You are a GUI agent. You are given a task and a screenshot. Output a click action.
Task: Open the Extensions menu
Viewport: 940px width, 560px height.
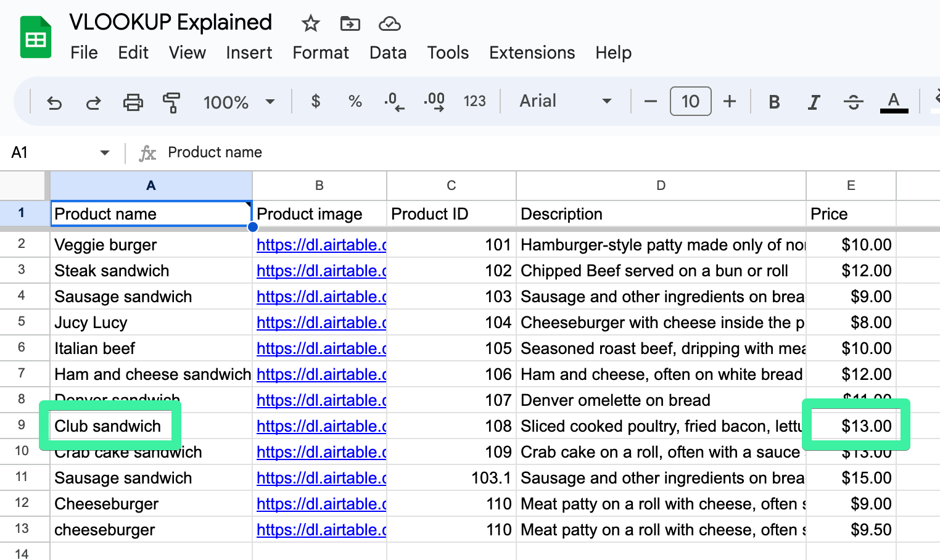532,53
